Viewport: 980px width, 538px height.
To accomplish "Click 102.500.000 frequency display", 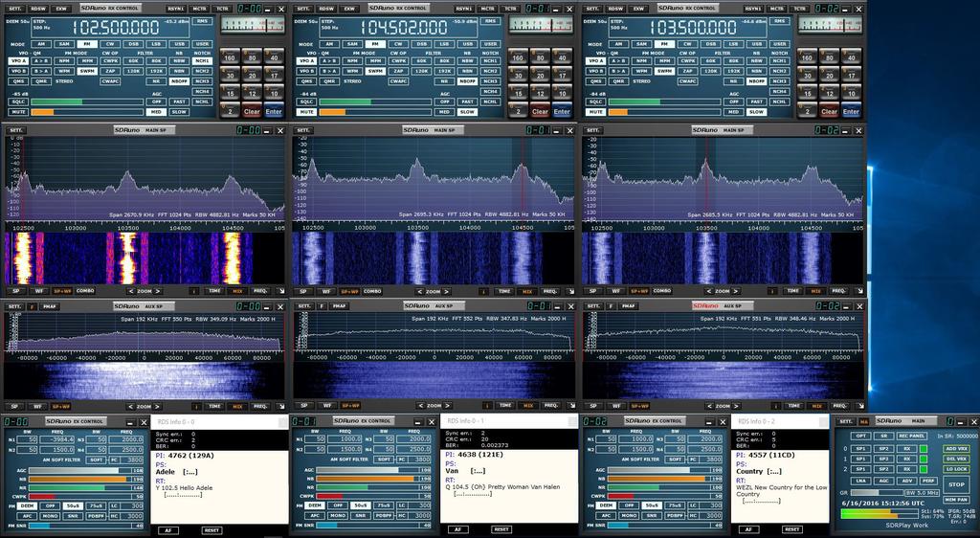I will [116, 27].
